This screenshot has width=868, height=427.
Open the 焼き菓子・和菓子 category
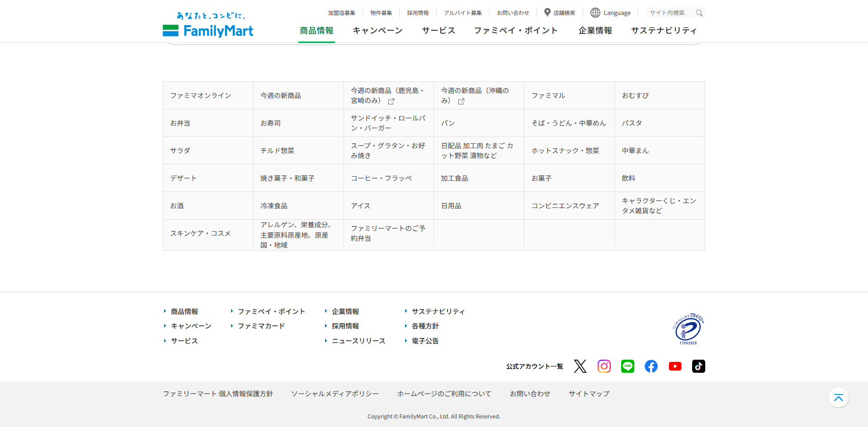[x=298, y=178]
